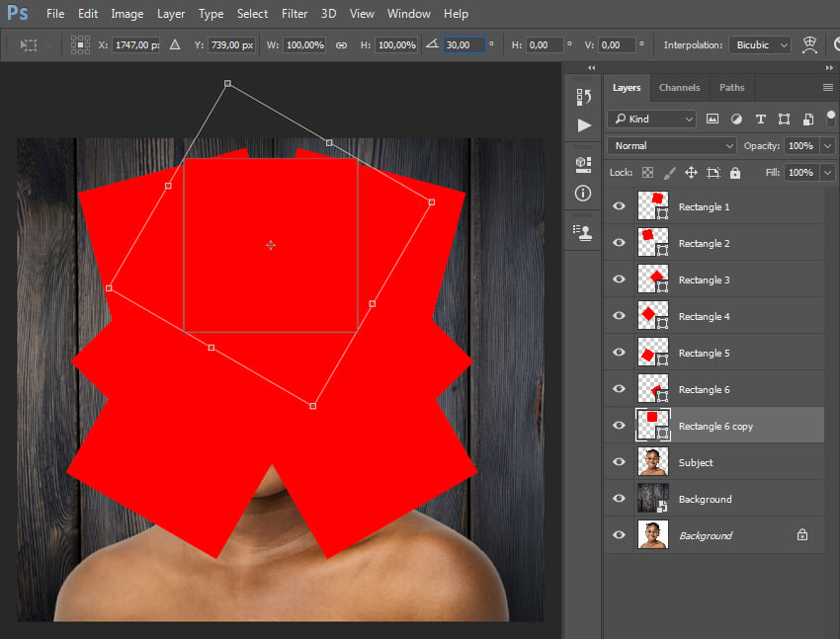Expand the collapsed dock panels arrows

coord(591,67)
